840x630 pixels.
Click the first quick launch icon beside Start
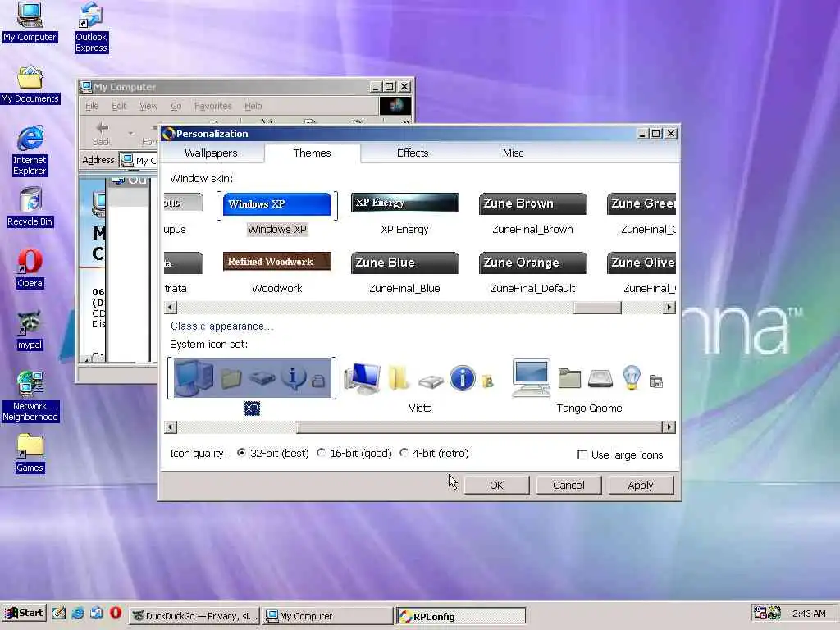[x=59, y=613]
